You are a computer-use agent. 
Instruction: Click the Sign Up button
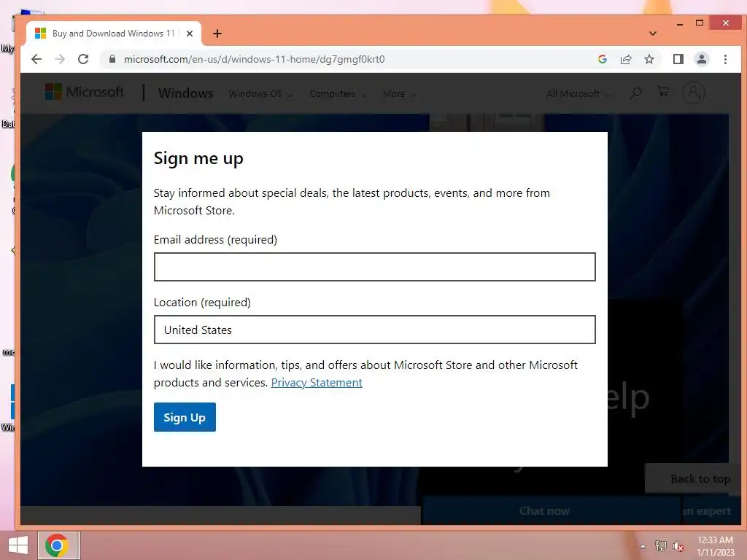pyautogui.click(x=185, y=417)
